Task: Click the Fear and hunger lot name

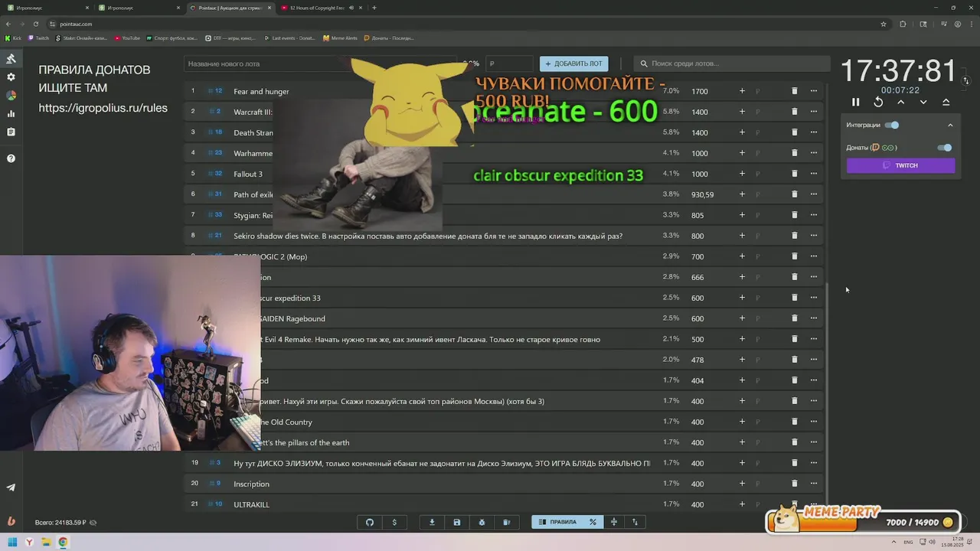Action: [261, 92]
